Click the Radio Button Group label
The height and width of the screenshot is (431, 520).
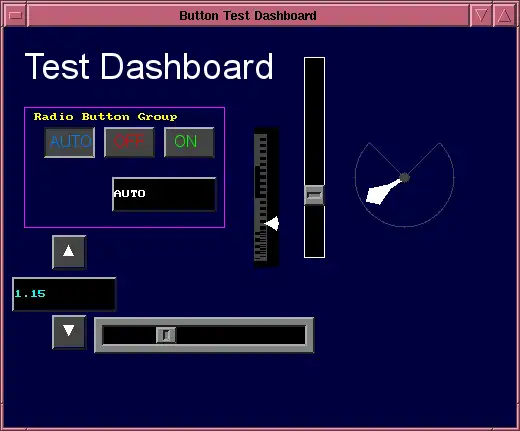pos(105,117)
